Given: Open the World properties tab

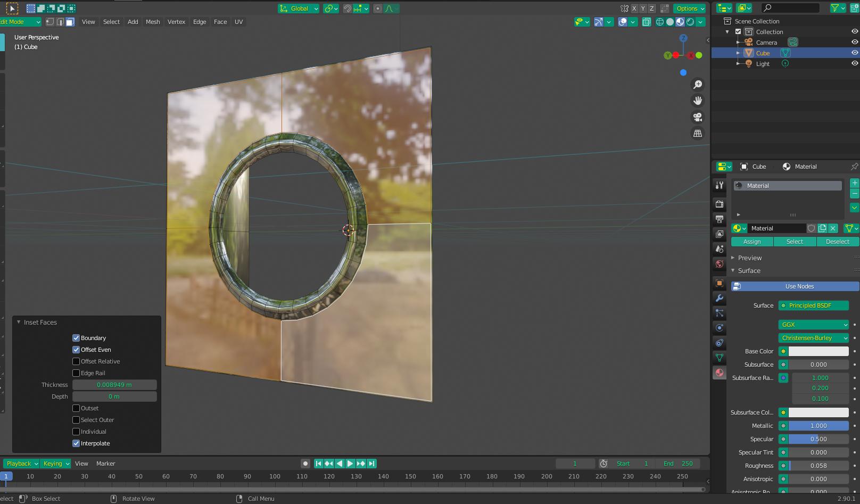Looking at the screenshot, I should (720, 264).
